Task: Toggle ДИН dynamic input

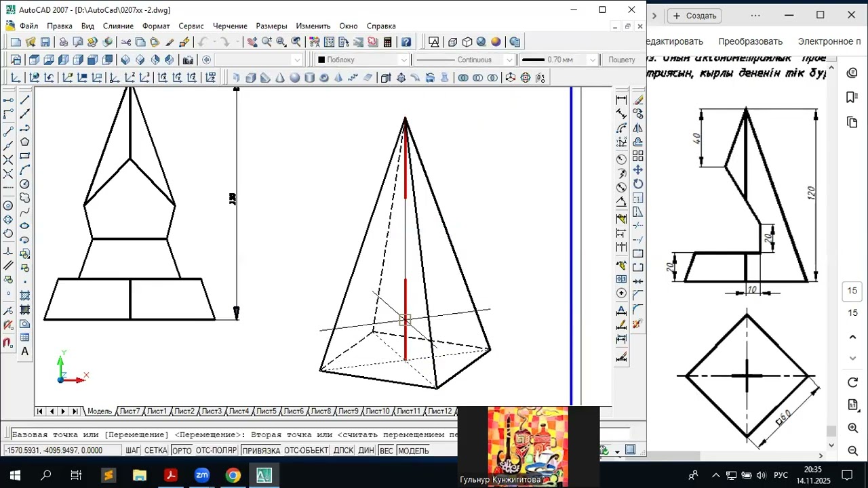Action: (366, 451)
